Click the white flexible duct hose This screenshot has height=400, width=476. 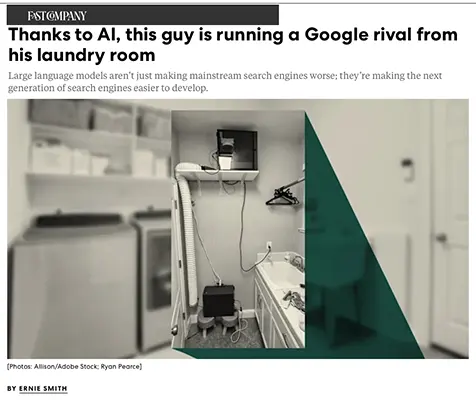point(187,233)
